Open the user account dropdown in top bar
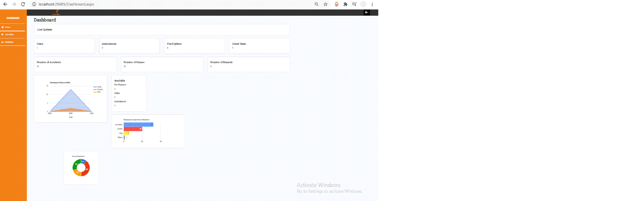 367,13
